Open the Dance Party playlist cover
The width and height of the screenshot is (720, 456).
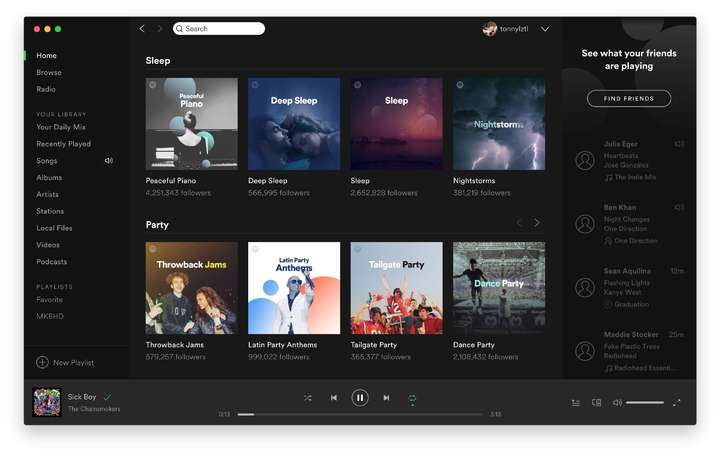[499, 288]
